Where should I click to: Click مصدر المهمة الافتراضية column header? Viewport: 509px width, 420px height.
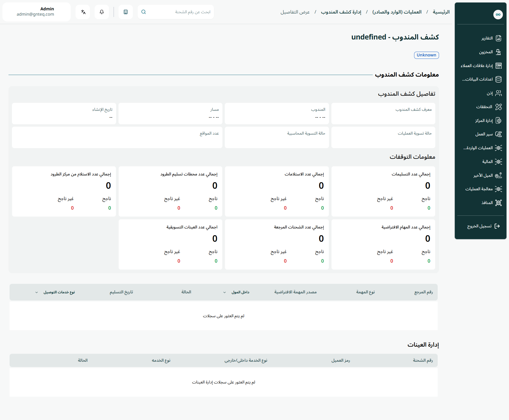click(295, 292)
